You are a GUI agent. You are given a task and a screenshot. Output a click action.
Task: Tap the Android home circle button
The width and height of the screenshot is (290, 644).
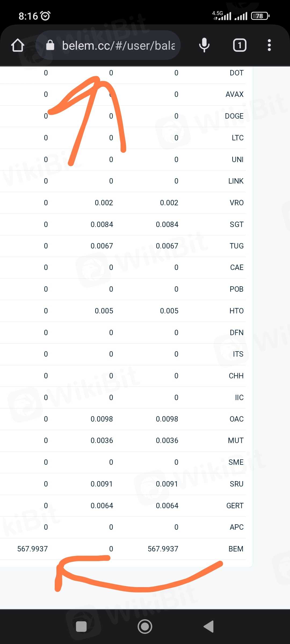tap(145, 627)
